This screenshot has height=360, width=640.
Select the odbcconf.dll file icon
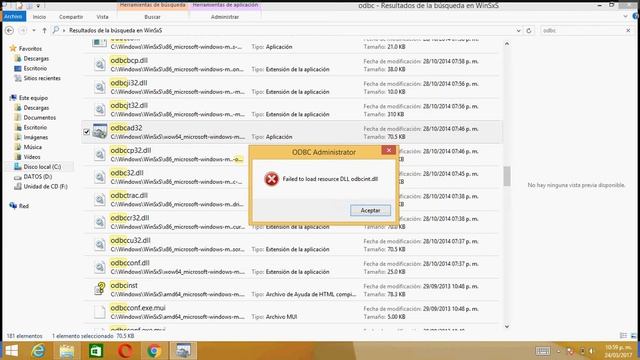click(x=100, y=267)
